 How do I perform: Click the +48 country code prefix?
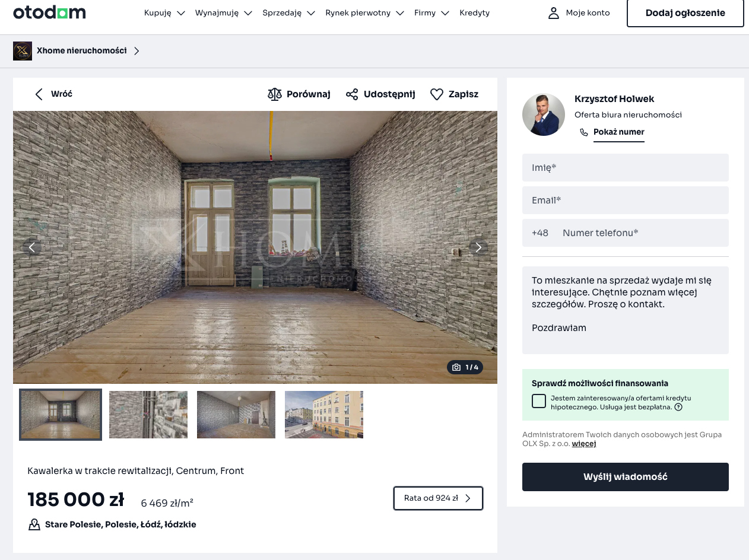[540, 233]
